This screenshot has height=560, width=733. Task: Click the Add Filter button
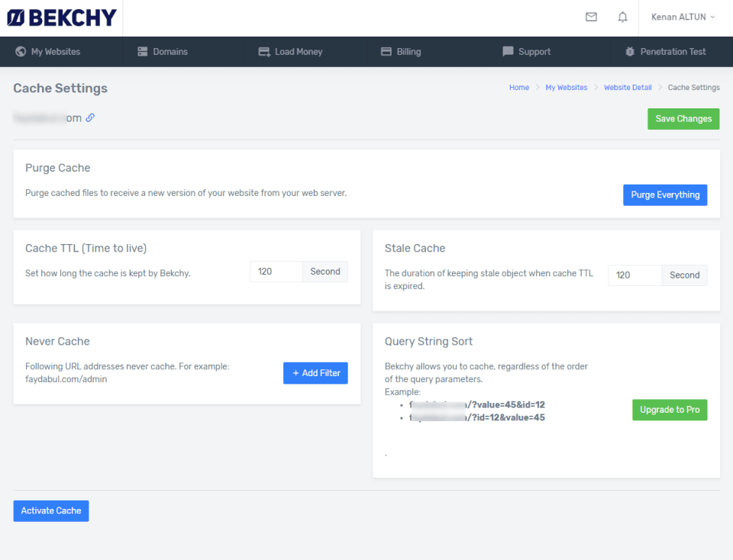click(315, 373)
